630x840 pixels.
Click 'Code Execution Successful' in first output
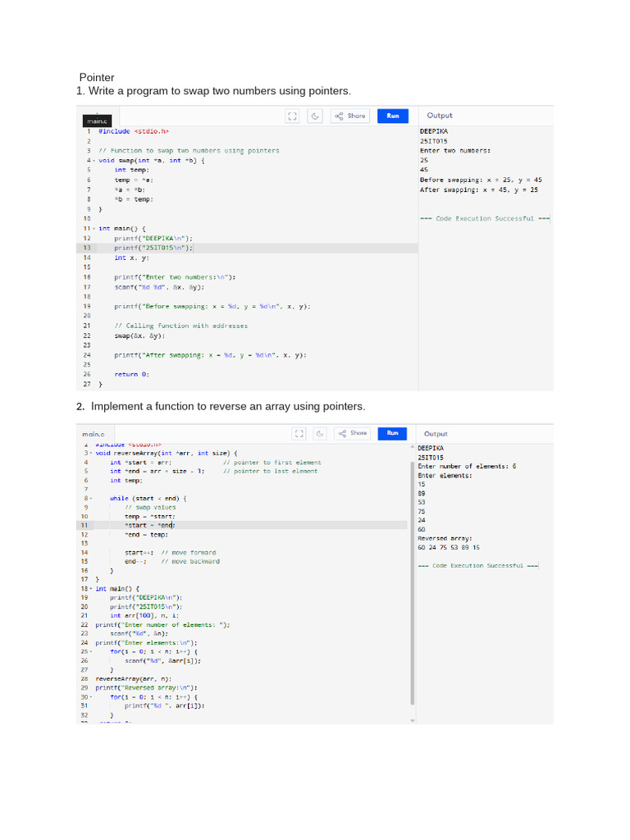coord(485,218)
